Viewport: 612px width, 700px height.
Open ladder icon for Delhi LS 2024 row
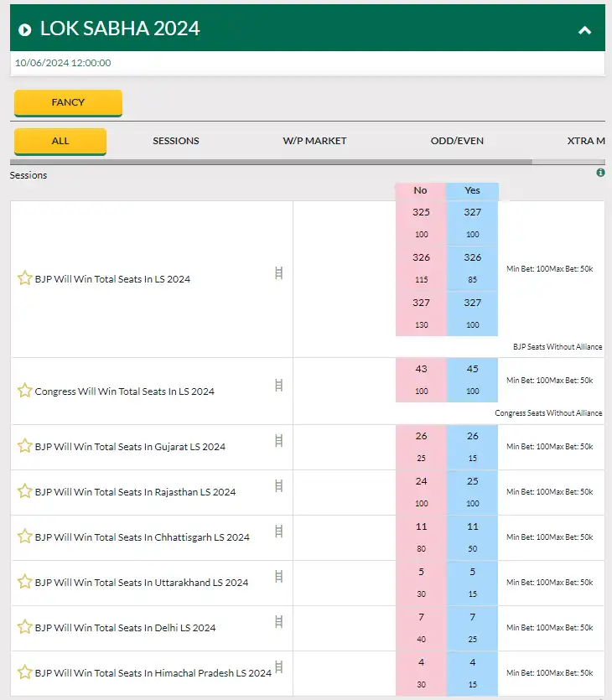pyautogui.click(x=279, y=622)
